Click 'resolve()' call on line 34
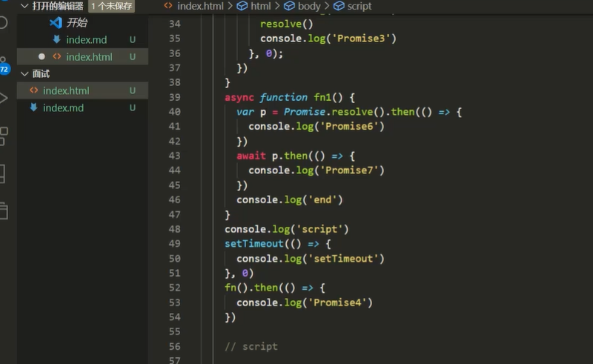Image resolution: width=593 pixels, height=364 pixels. (x=287, y=24)
